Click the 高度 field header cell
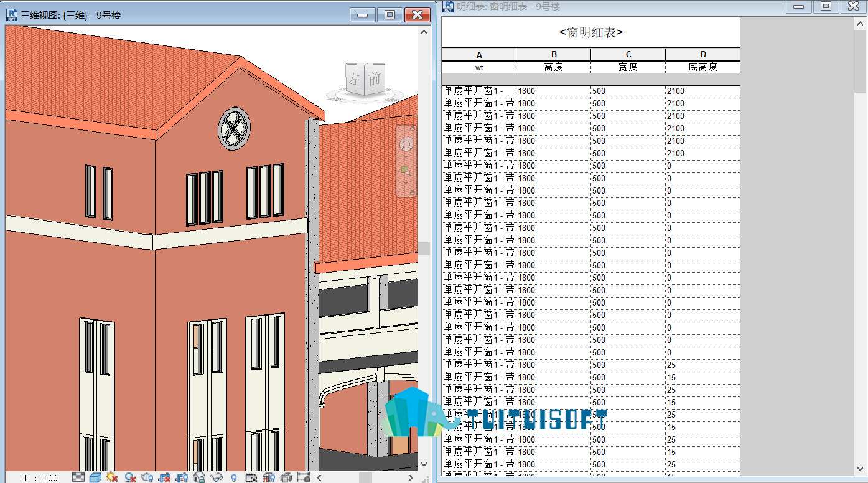868x483 pixels. 554,67
